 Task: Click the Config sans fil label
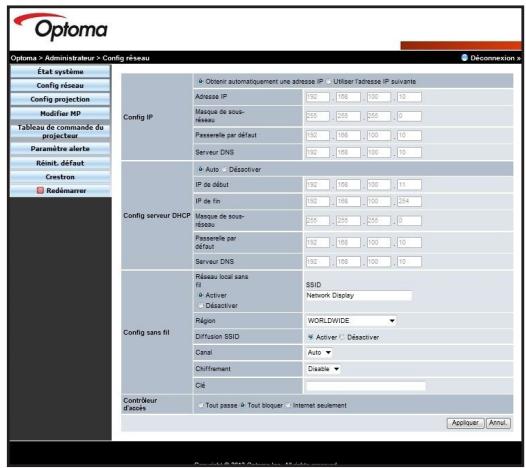(146, 332)
